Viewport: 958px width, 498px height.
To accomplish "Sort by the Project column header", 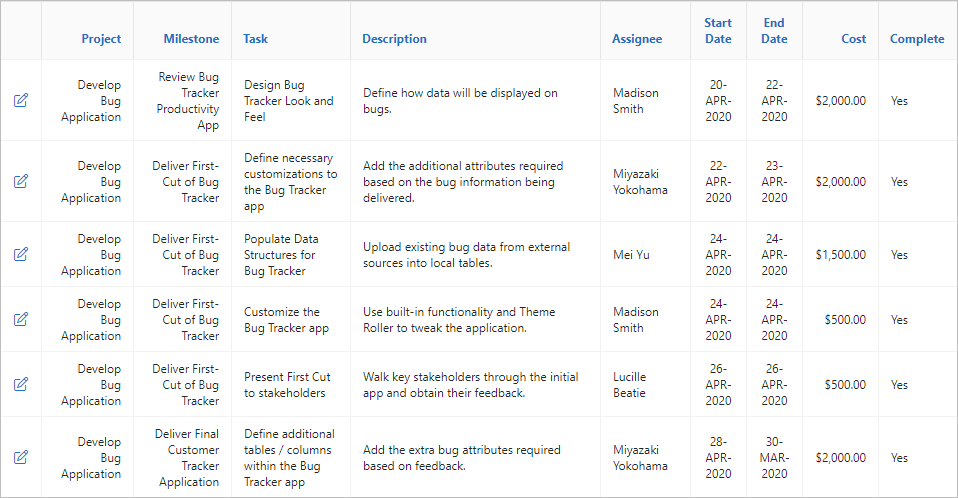I will point(101,38).
